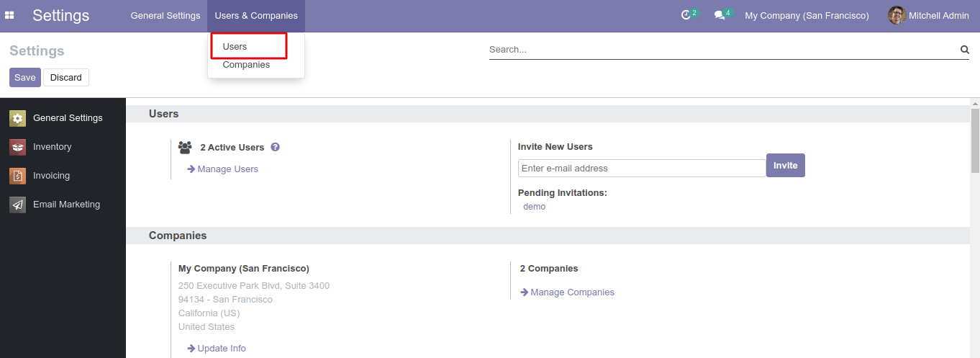
Task: Choose Companies from the dropdown menu
Action: click(x=246, y=65)
